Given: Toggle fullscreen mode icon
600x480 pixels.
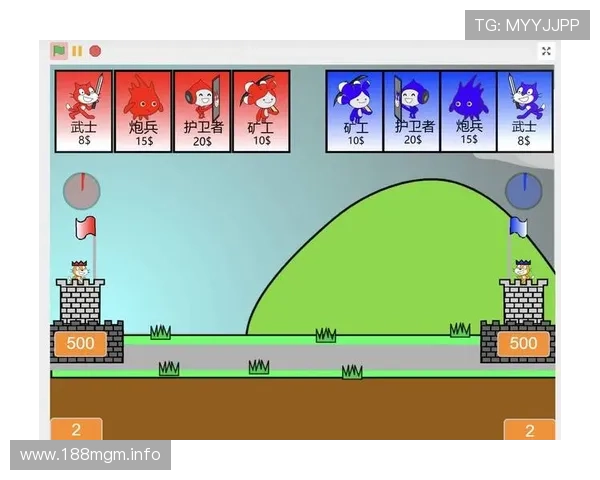Looking at the screenshot, I should click(546, 51).
